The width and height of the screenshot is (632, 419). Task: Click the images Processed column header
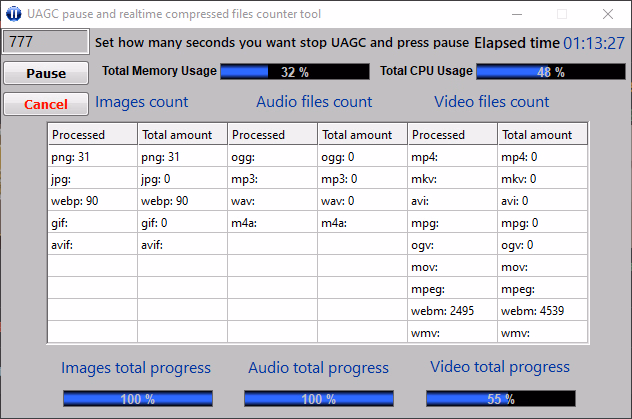pos(92,135)
